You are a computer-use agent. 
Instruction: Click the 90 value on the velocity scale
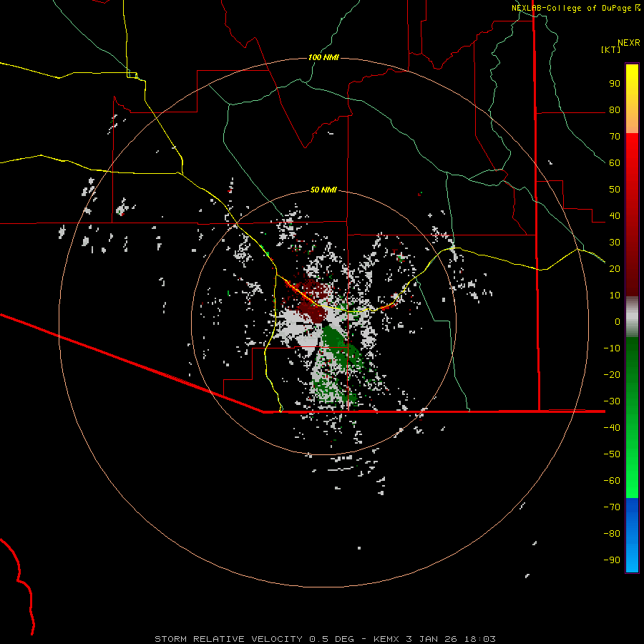(615, 84)
